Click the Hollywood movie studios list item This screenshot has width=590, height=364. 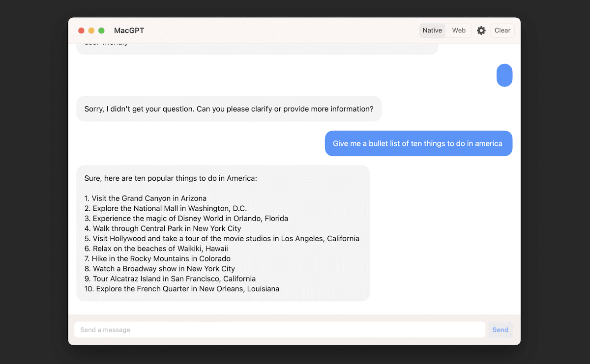(x=222, y=239)
